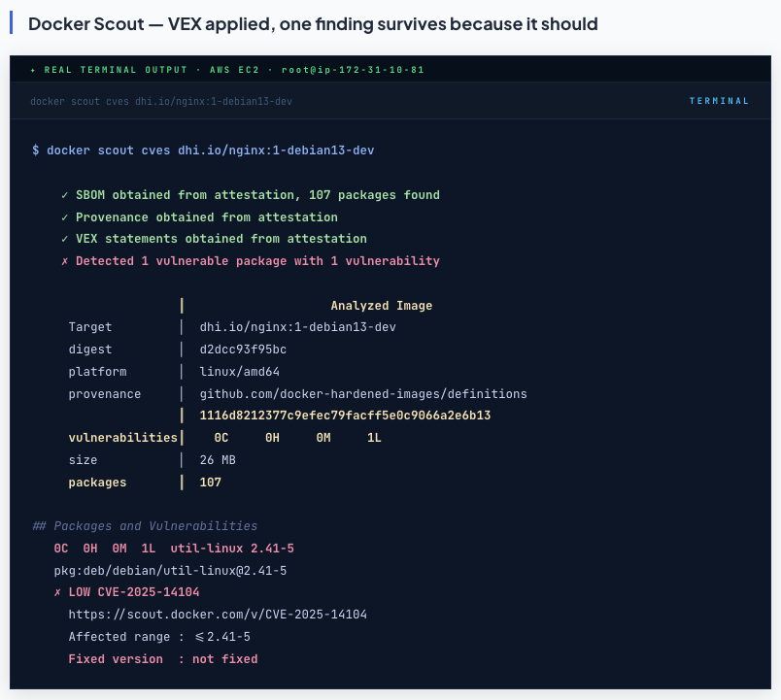Image resolution: width=781 pixels, height=700 pixels.
Task: Click the 'provenance' row label
Action: 105,394
